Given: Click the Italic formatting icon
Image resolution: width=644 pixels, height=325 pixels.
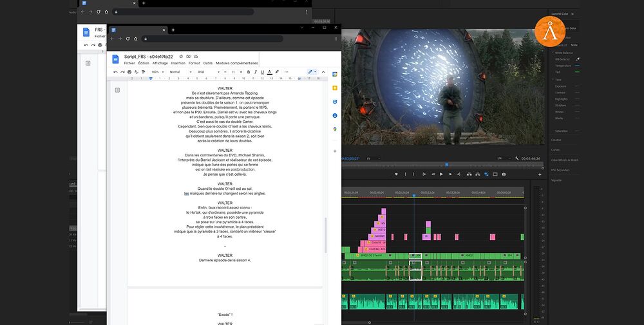Looking at the screenshot, I should [255, 71].
